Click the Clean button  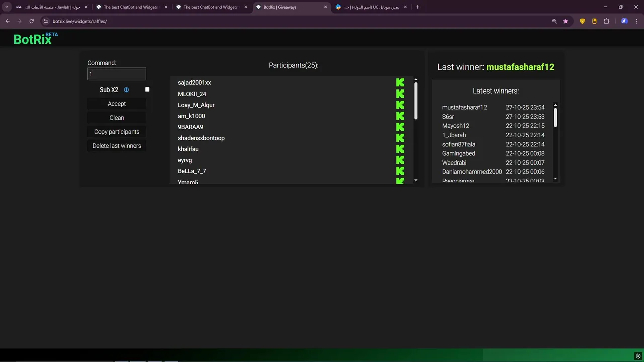pyautogui.click(x=117, y=118)
